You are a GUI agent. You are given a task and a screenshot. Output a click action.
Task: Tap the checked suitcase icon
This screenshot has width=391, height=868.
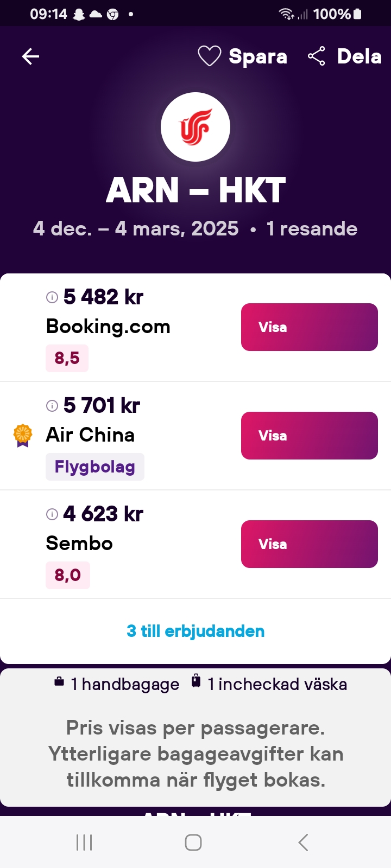(x=196, y=681)
